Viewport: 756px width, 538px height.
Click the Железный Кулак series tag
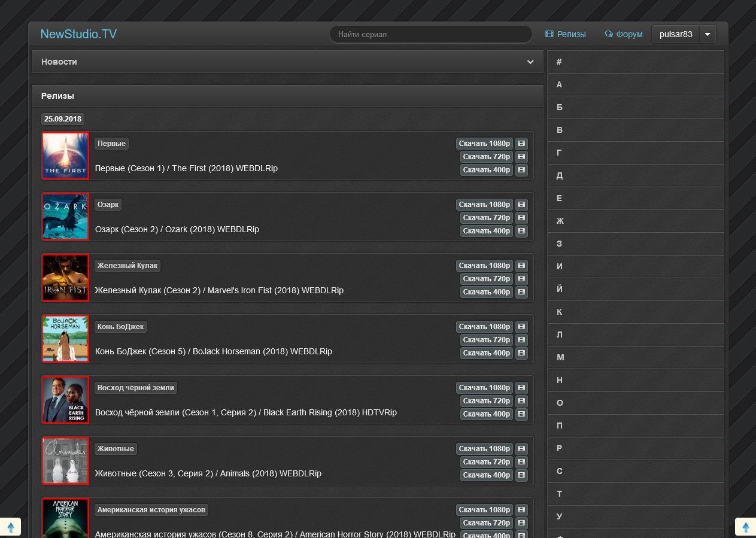(127, 266)
